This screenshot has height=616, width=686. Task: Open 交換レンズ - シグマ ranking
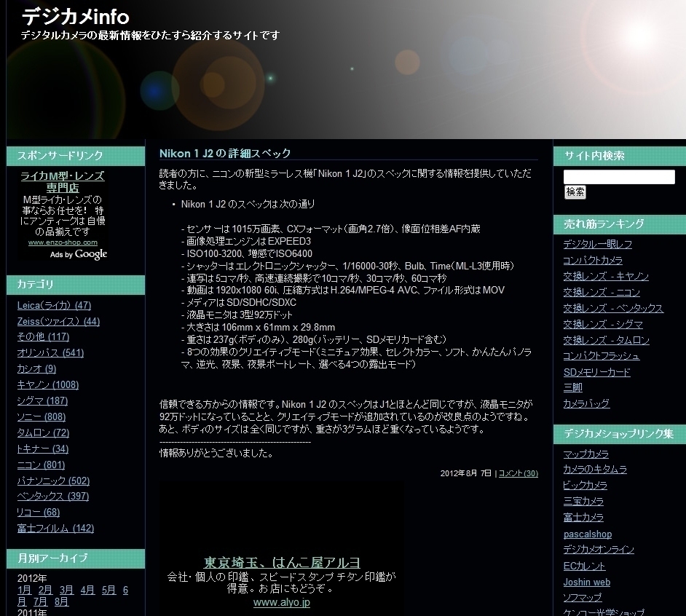(x=603, y=324)
